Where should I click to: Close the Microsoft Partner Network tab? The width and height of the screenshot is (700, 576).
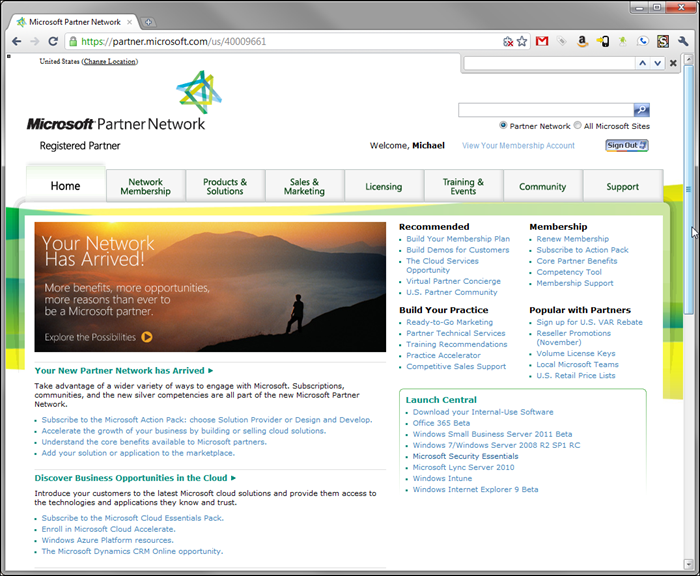pyautogui.click(x=129, y=22)
